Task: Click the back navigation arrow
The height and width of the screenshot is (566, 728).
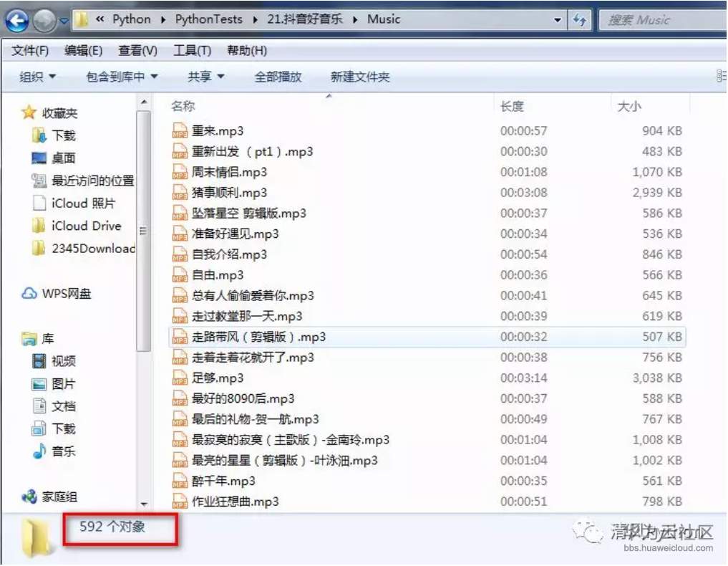Action: coord(16,19)
